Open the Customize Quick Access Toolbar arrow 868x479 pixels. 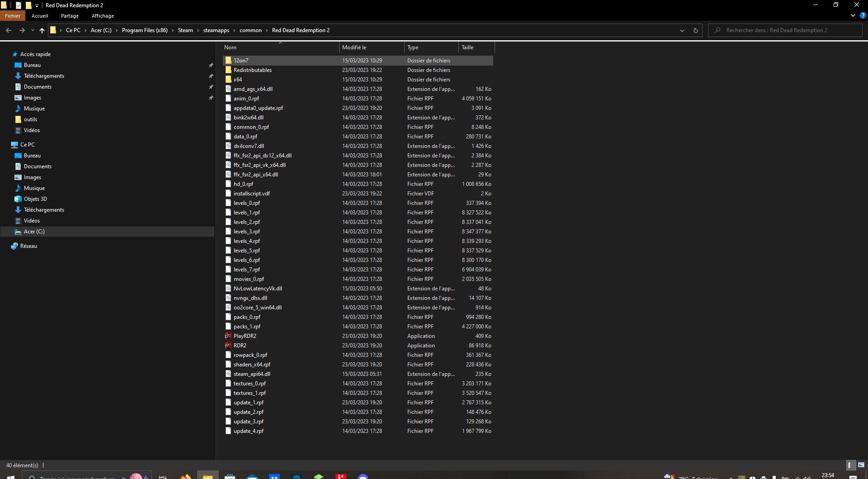click(x=37, y=5)
